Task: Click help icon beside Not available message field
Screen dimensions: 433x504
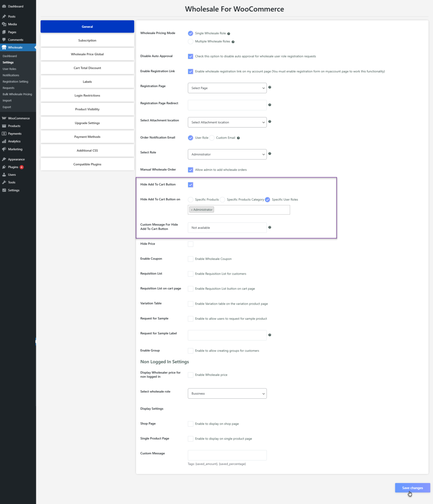Action: coord(270,227)
